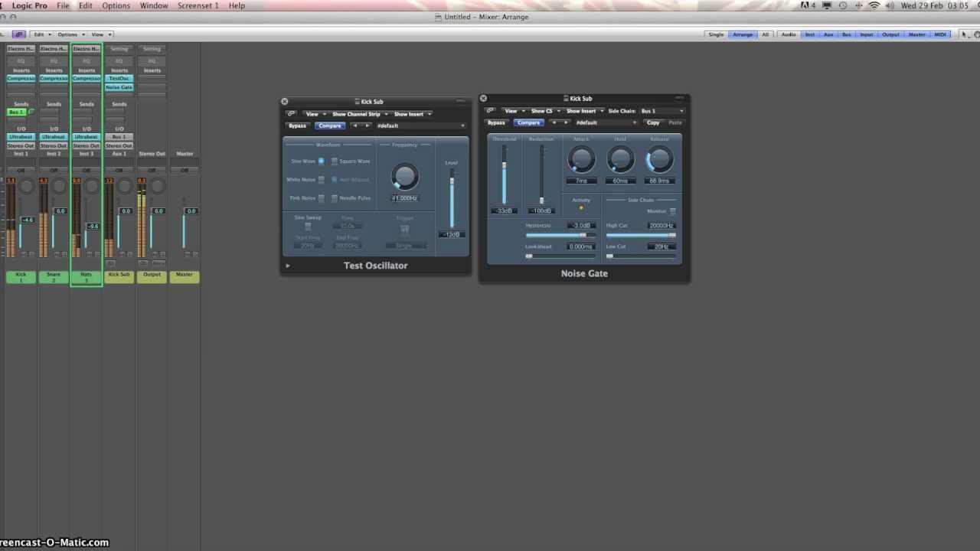The image size is (980, 551).
Task: Click the Frequency knob in Test Oscillator
Action: [404, 177]
